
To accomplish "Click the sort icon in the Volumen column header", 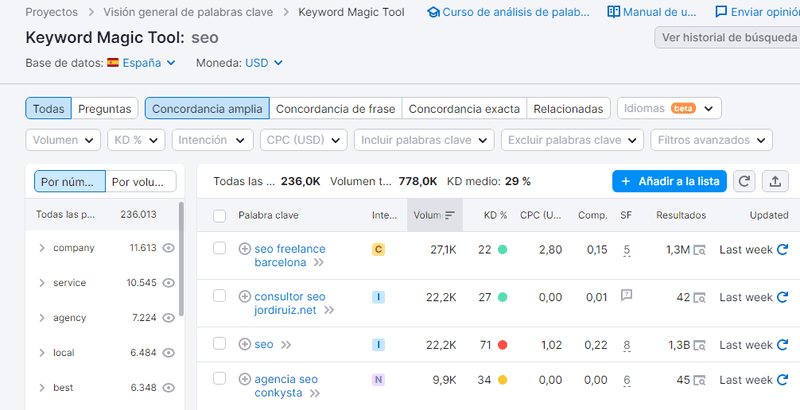I will pos(449,215).
